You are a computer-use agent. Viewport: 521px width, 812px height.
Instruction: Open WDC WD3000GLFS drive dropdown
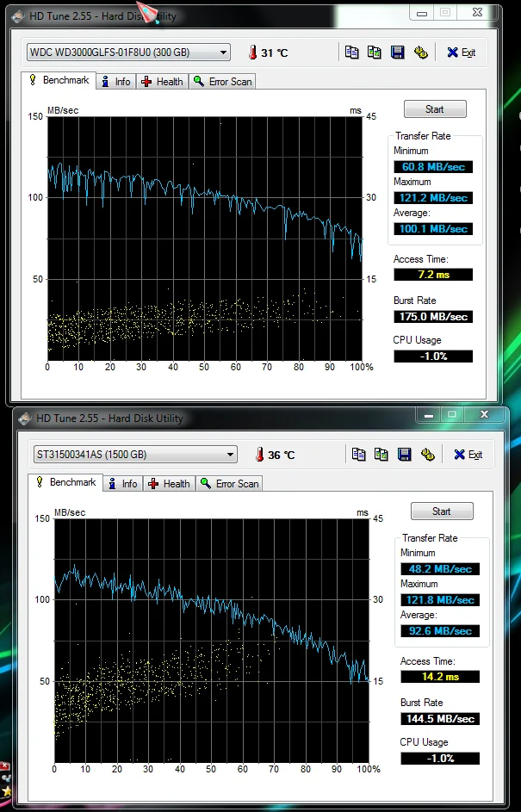(128, 53)
